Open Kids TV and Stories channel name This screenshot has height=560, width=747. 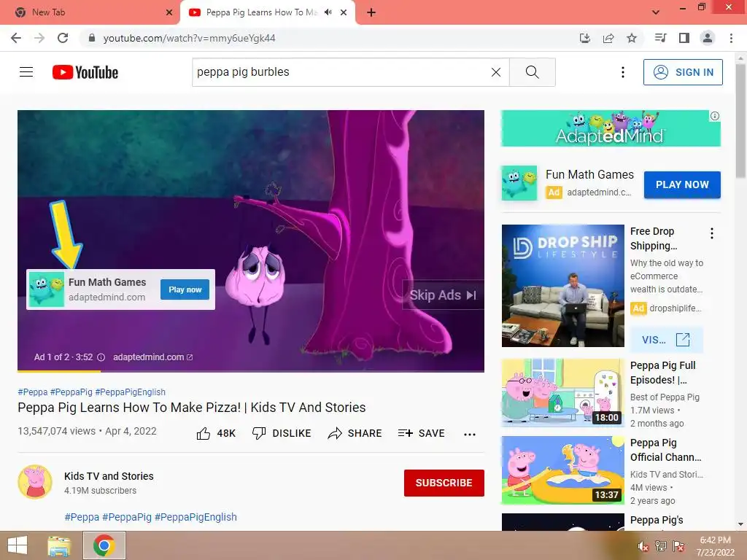109,476
